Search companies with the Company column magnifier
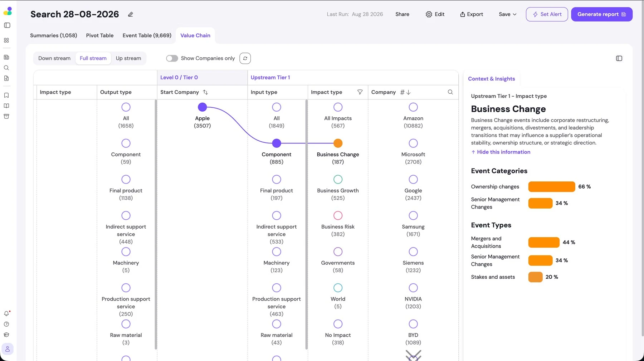644x361 pixels. click(x=450, y=92)
